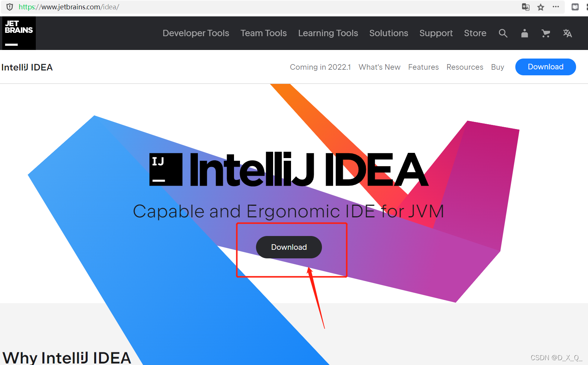
Task: Click the browser translate page icon
Action: click(x=526, y=7)
